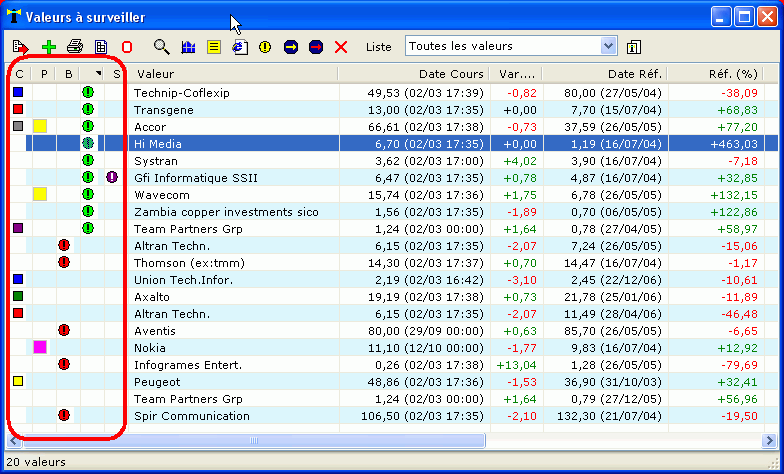The height and width of the screenshot is (474, 784).
Task: Add a new value with the green plus
Action: point(48,47)
